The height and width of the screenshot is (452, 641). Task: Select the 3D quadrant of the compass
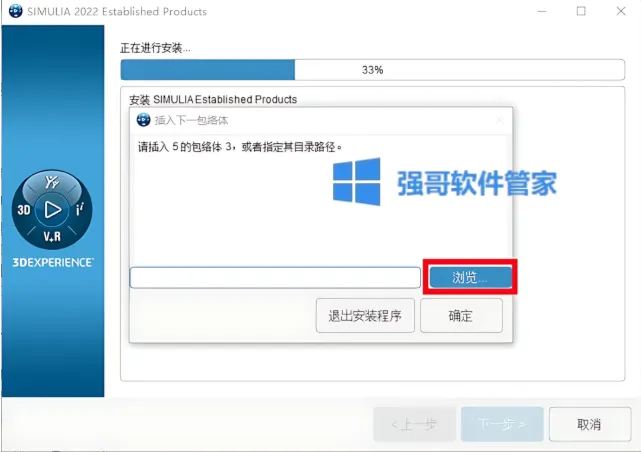tap(24, 210)
